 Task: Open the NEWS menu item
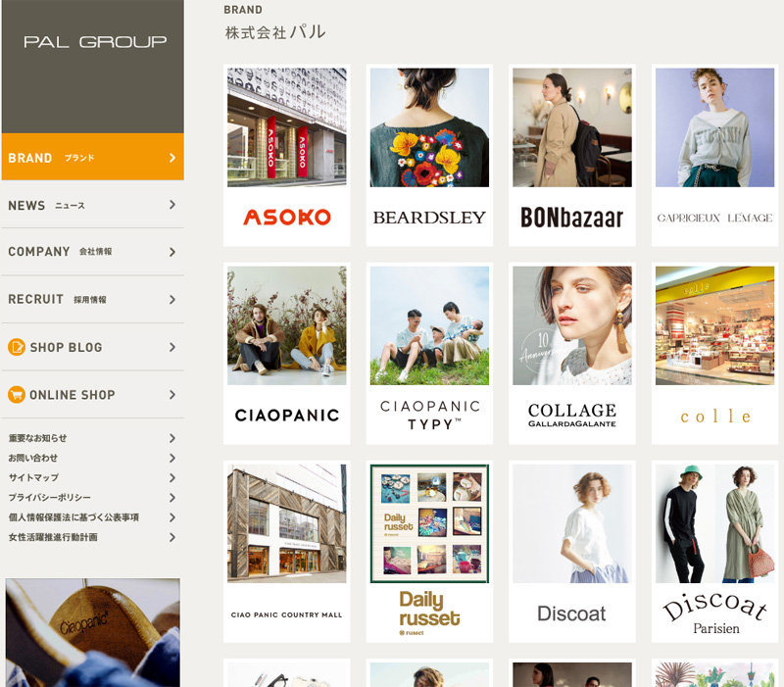(93, 205)
